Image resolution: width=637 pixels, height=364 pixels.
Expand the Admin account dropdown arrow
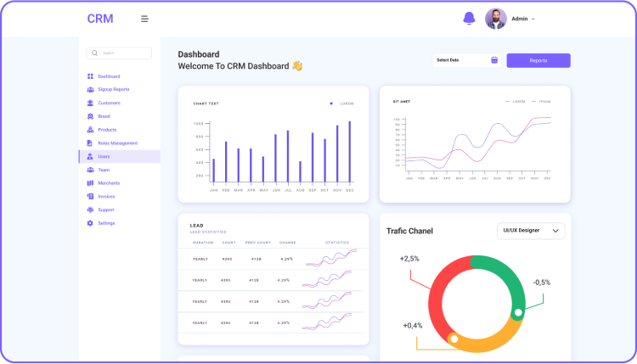(533, 19)
